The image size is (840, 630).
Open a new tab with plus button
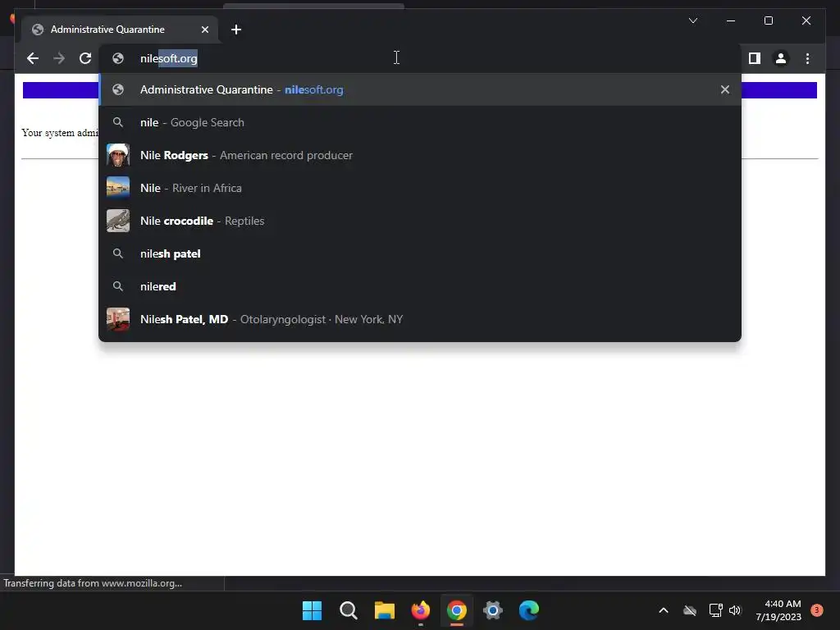236,30
